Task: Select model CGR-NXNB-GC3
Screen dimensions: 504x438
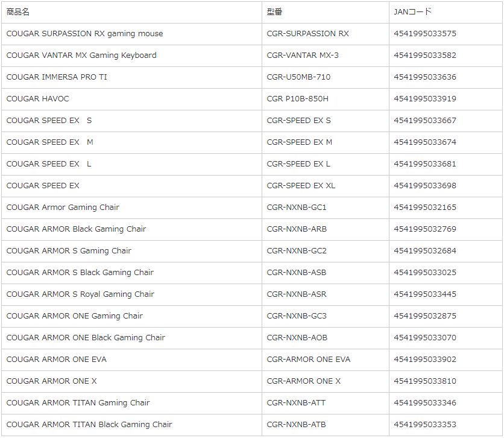Action: coord(297,316)
